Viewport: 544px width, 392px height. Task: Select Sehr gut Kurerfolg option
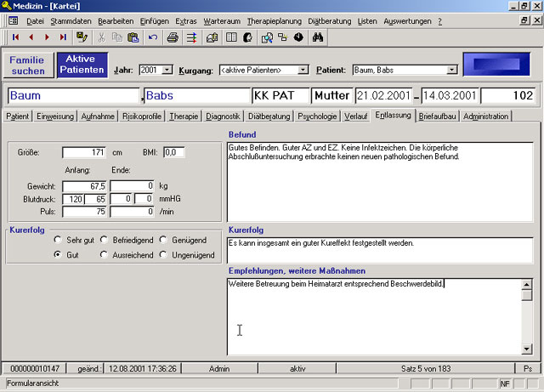pyautogui.click(x=58, y=240)
